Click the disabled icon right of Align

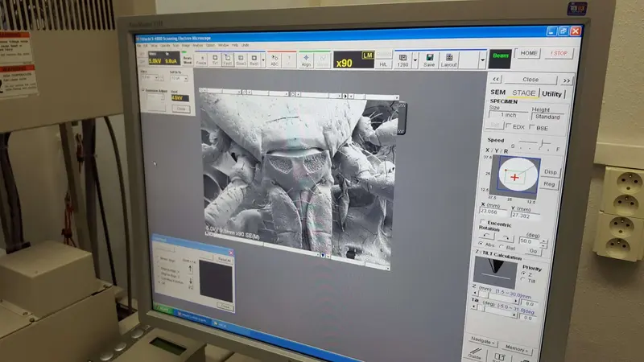pos(323,61)
